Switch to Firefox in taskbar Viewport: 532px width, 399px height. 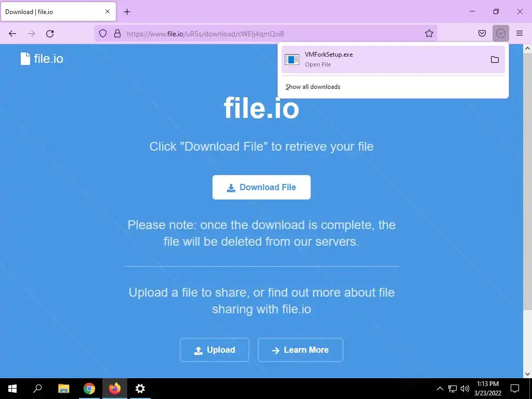[115, 389]
